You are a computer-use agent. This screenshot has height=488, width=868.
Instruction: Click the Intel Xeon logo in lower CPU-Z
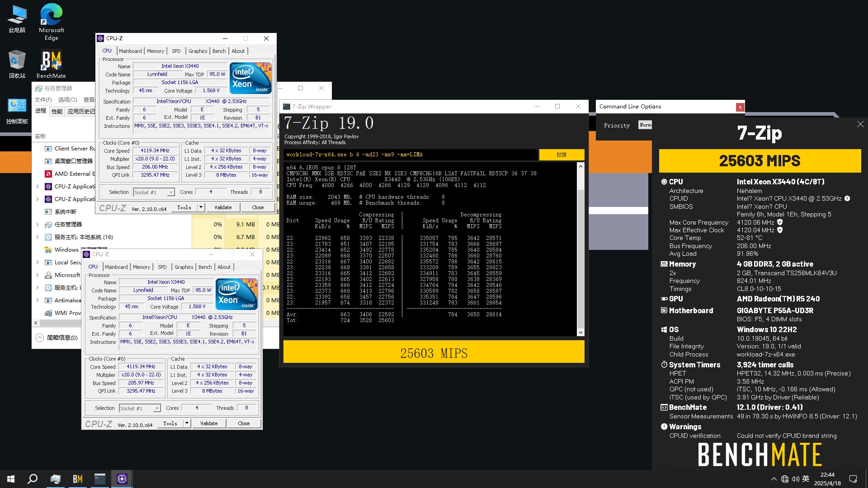(x=236, y=294)
